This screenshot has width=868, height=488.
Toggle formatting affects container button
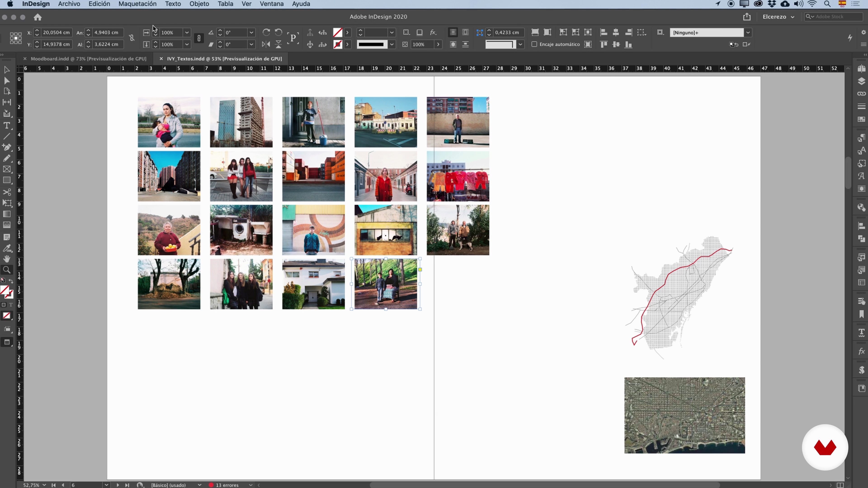3,305
